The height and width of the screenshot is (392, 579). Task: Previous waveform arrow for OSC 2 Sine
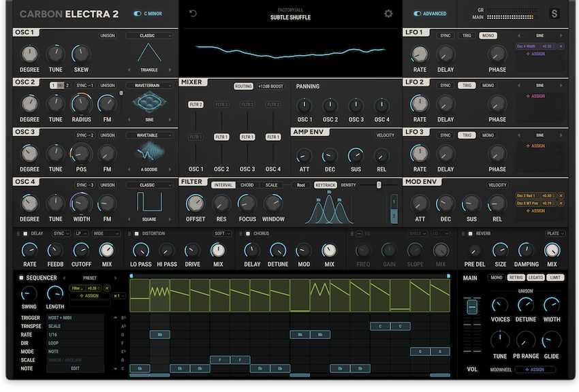click(x=129, y=120)
